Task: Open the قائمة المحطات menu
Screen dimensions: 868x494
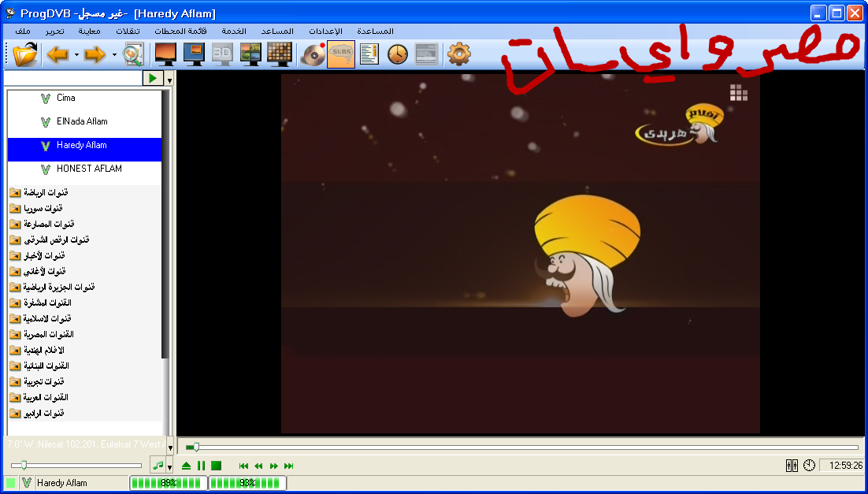Action: [x=180, y=32]
